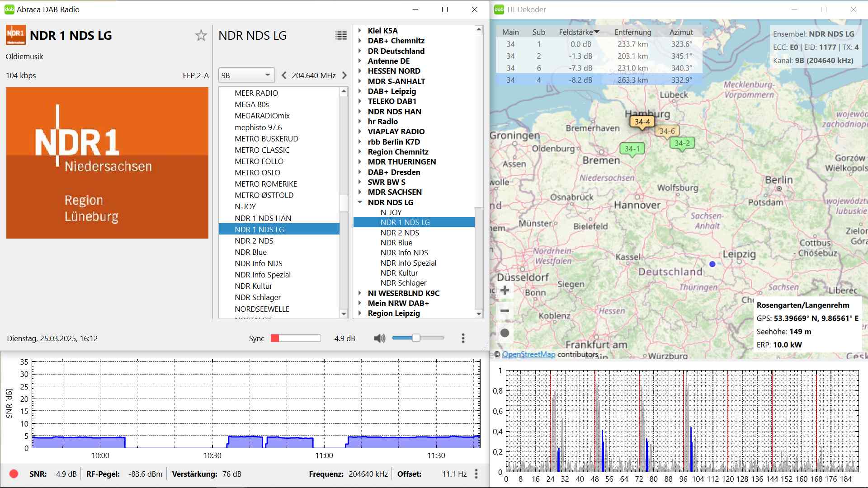This screenshot has height=488, width=868.
Task: Click the red recording indicator dot
Action: click(x=14, y=474)
